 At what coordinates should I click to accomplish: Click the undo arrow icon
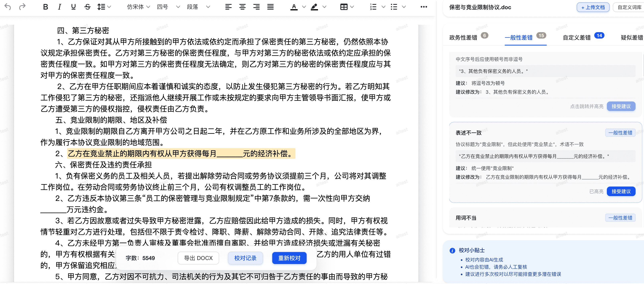[8, 7]
